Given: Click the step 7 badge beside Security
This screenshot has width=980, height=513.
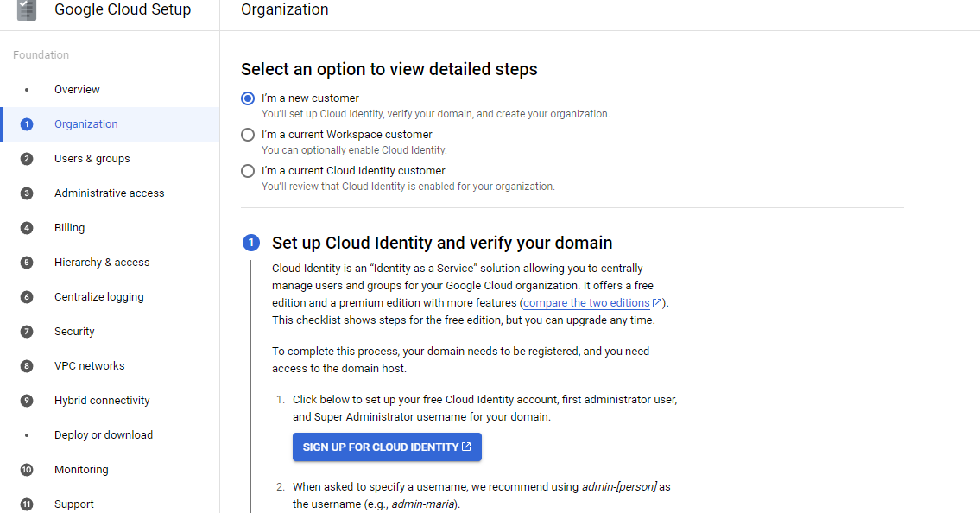Looking at the screenshot, I should [27, 332].
